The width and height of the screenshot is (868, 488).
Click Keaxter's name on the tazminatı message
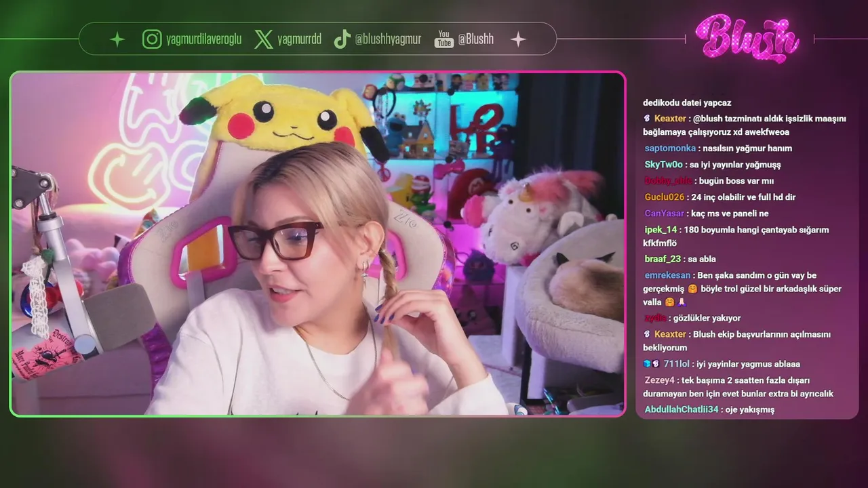pyautogui.click(x=670, y=119)
